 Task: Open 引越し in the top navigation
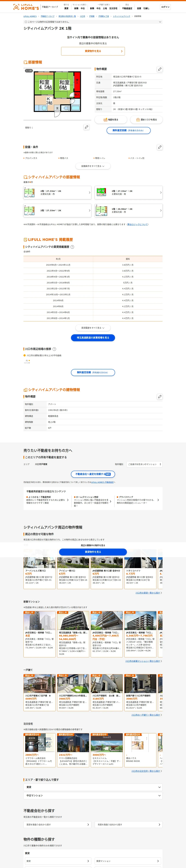point(146,8)
